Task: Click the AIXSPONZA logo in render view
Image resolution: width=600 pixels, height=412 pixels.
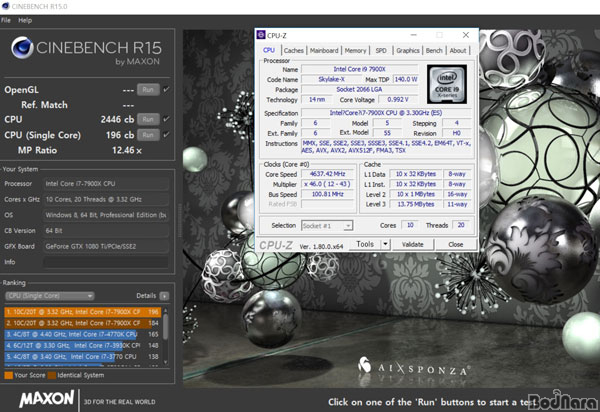Action: [x=413, y=366]
